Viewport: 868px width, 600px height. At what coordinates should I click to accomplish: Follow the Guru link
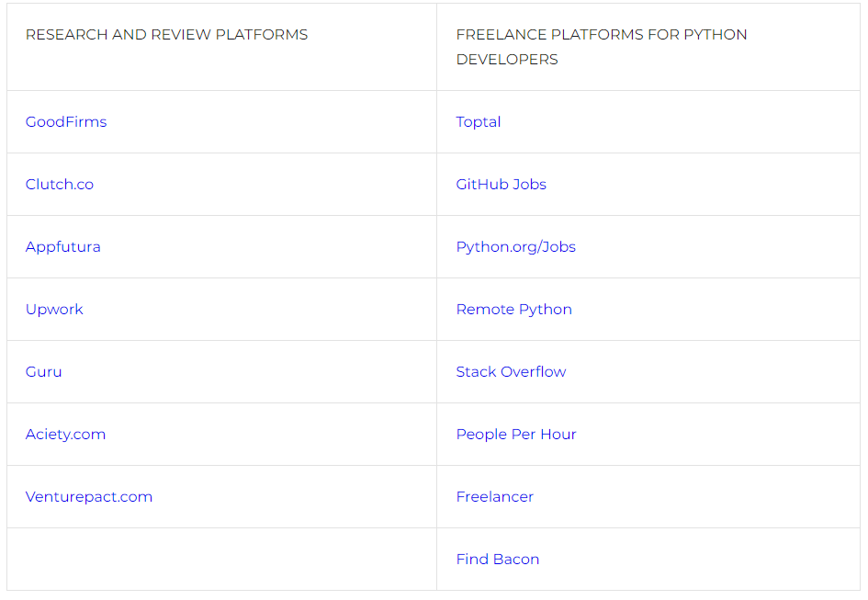[44, 372]
